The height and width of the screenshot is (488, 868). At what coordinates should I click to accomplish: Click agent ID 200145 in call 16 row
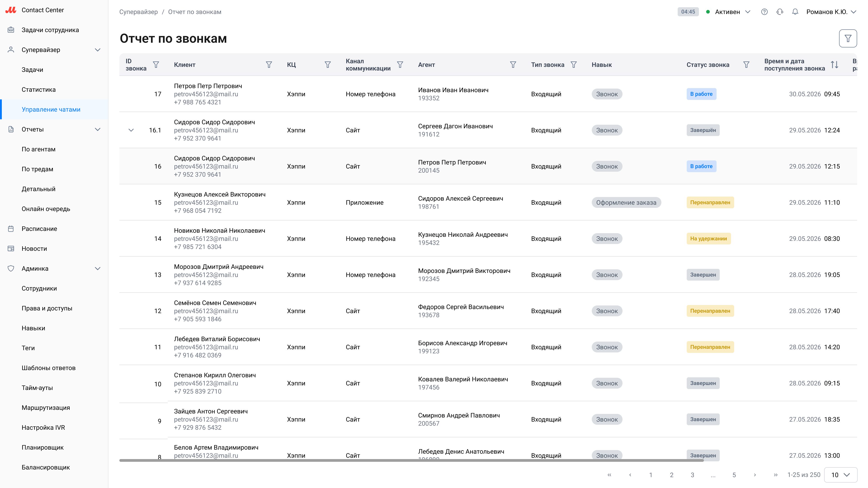(429, 170)
